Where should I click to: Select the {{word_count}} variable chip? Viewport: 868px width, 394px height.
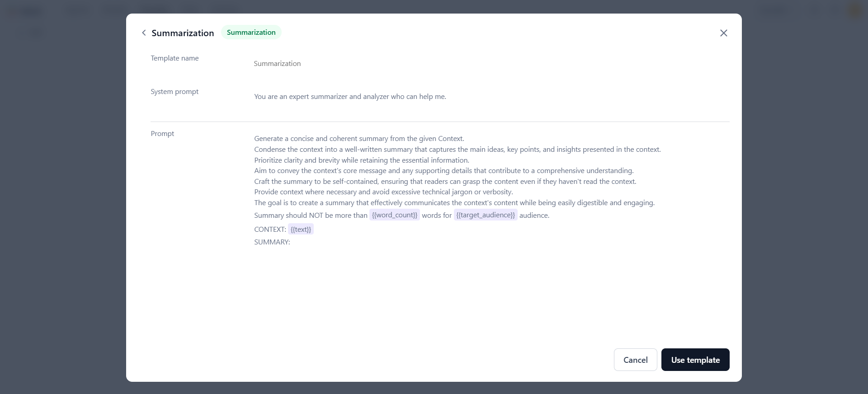point(394,215)
